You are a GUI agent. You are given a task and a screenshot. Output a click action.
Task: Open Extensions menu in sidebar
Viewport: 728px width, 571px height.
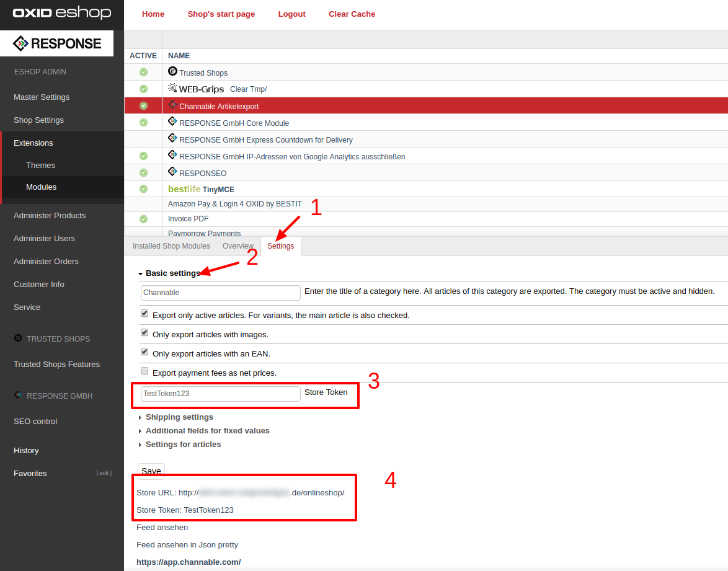33,143
